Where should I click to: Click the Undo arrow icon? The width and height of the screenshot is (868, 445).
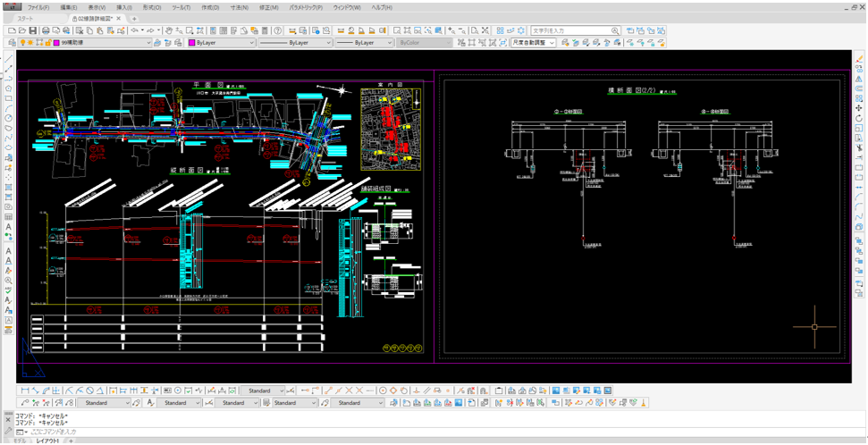click(133, 30)
